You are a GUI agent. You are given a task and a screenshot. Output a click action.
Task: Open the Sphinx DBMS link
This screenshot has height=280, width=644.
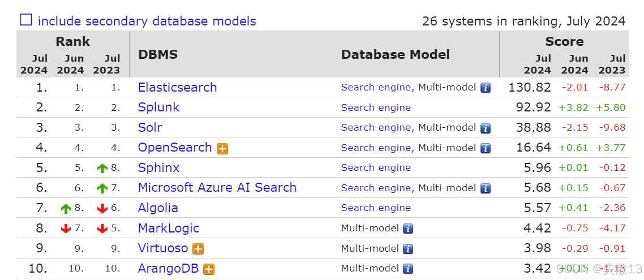pos(159,167)
